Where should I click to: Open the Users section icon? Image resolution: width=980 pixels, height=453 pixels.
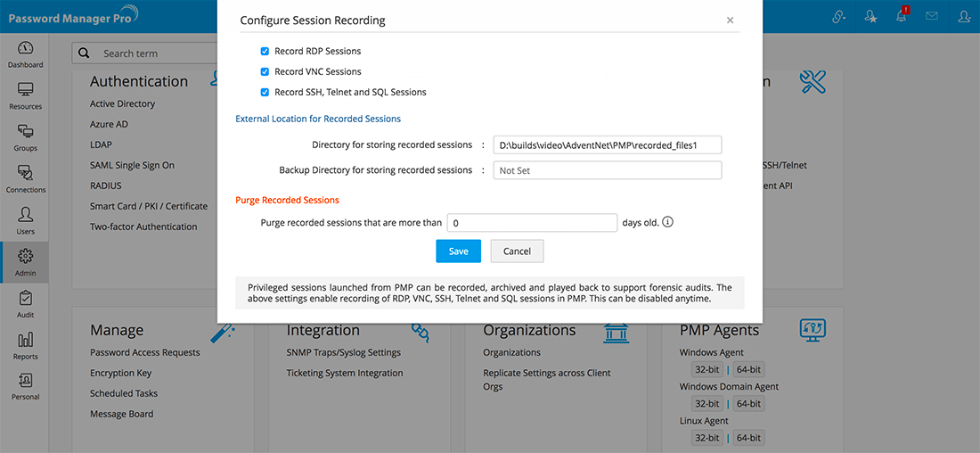pyautogui.click(x=25, y=219)
